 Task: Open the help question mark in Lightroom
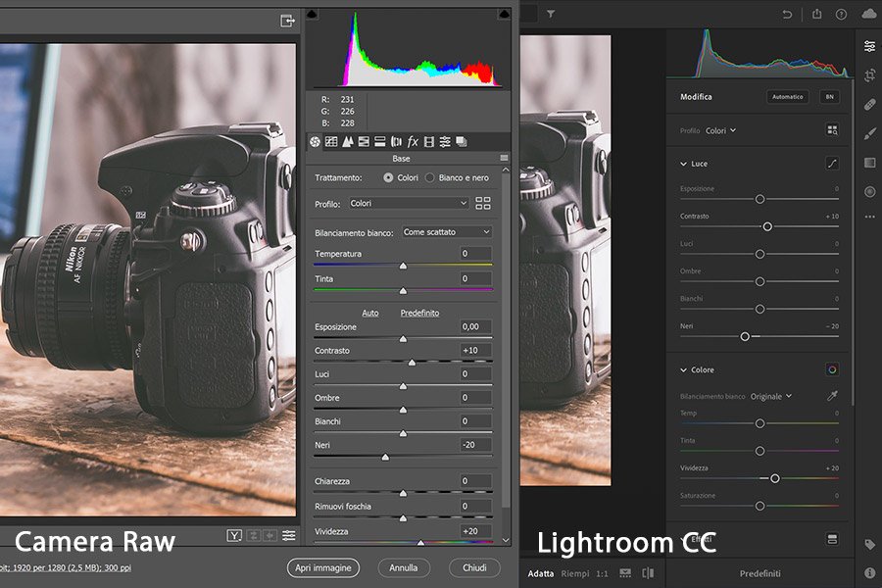pos(841,15)
